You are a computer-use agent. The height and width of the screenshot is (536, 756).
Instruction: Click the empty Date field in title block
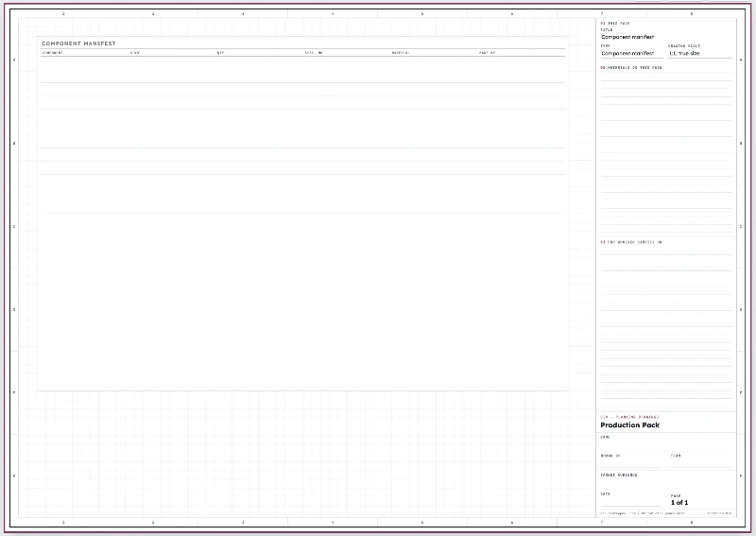(630, 502)
